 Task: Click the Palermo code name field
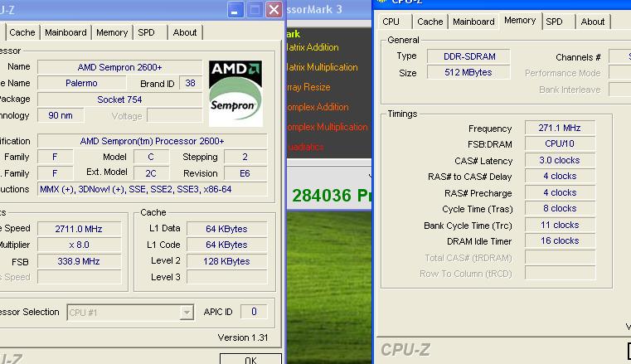81,83
